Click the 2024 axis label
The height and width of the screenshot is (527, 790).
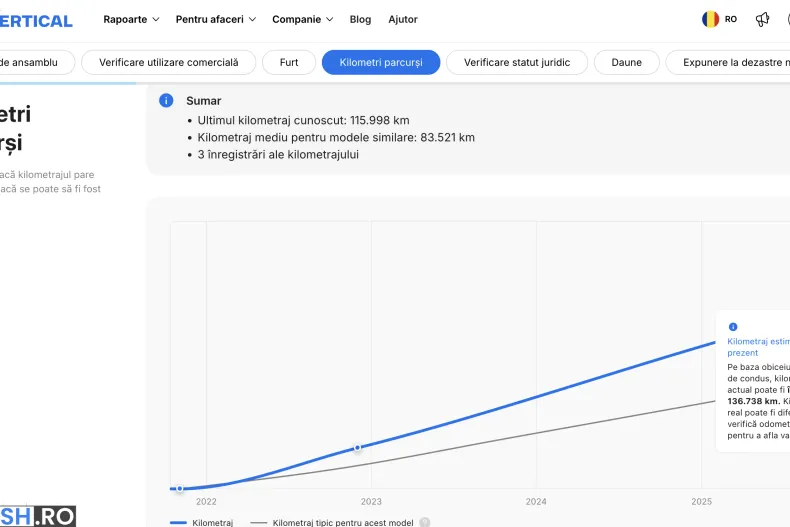(x=536, y=501)
